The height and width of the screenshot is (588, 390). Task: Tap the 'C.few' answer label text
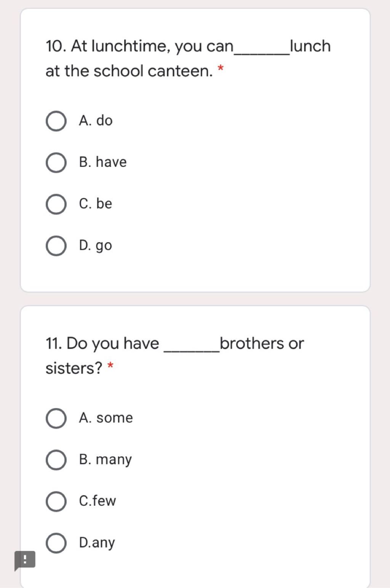pos(97,501)
